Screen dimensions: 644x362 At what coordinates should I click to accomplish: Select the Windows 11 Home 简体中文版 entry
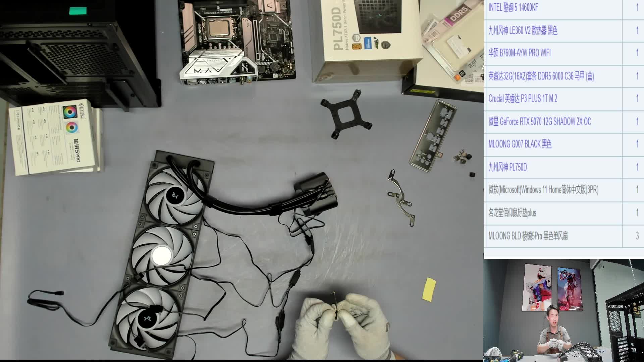coord(543,190)
